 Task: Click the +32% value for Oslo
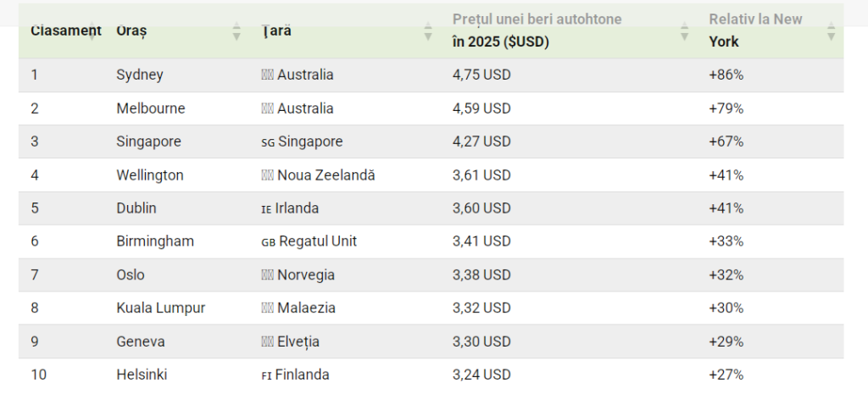coord(726,275)
